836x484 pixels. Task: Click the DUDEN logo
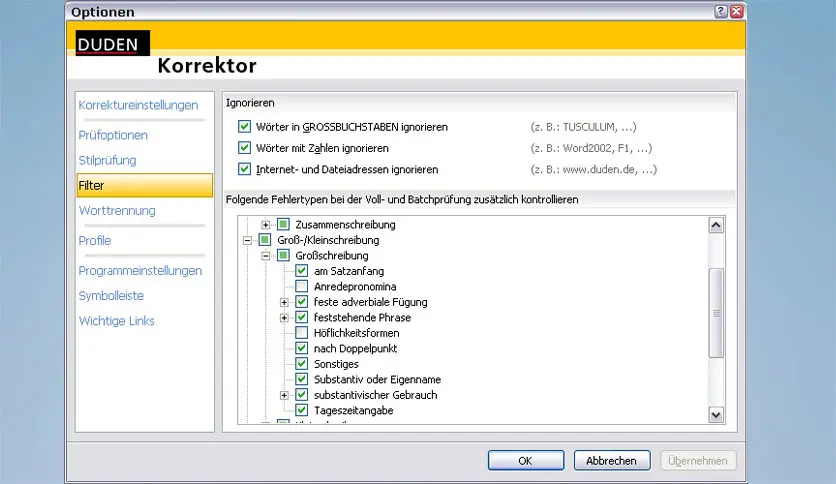(x=112, y=43)
